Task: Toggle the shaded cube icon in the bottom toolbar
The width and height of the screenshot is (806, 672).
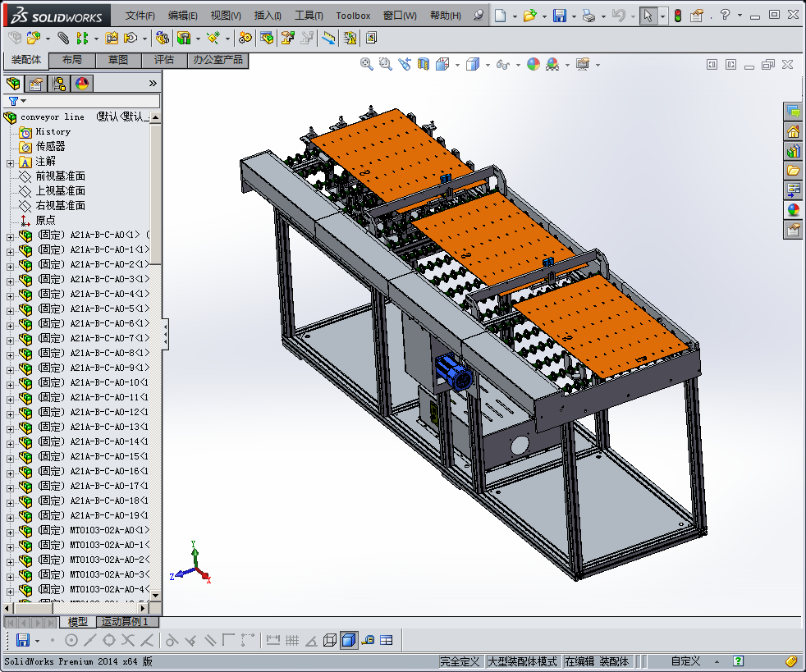Action: point(349,640)
